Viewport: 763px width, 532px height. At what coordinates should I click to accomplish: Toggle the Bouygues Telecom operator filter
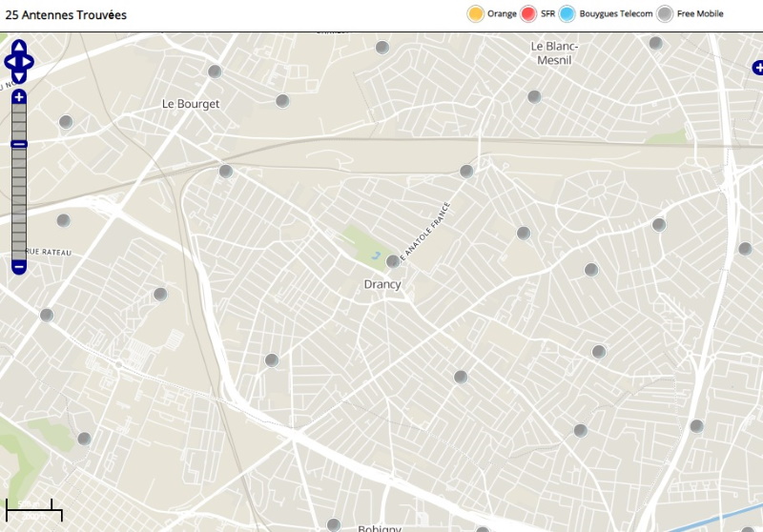[x=567, y=13]
